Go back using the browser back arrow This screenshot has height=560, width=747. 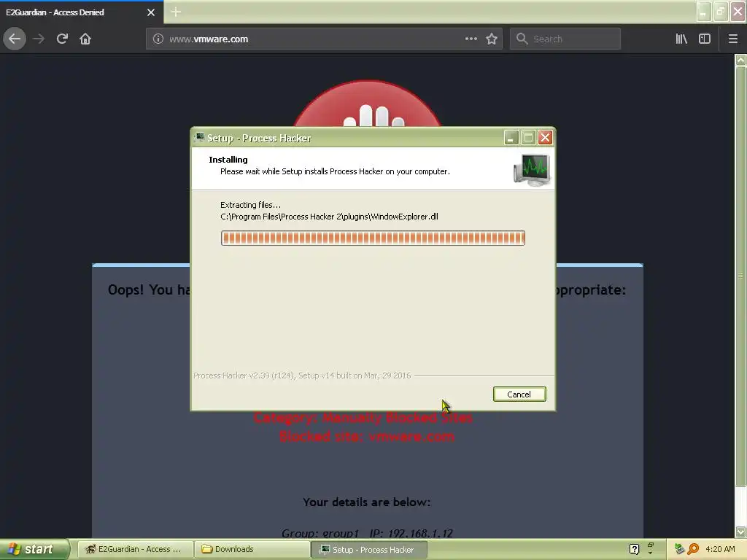point(15,39)
